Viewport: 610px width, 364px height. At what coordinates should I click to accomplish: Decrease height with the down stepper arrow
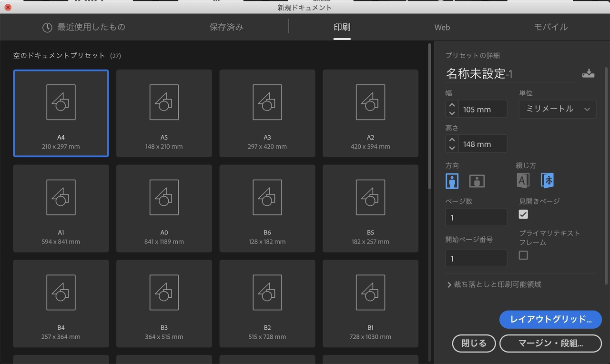tap(452, 148)
